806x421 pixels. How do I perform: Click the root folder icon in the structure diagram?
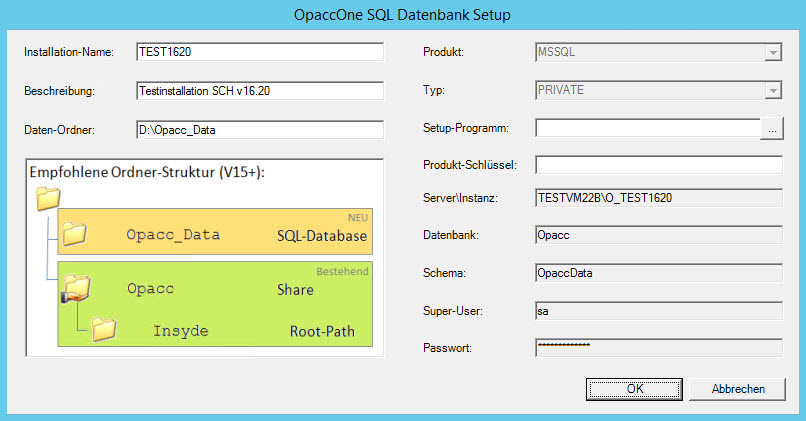tap(48, 198)
